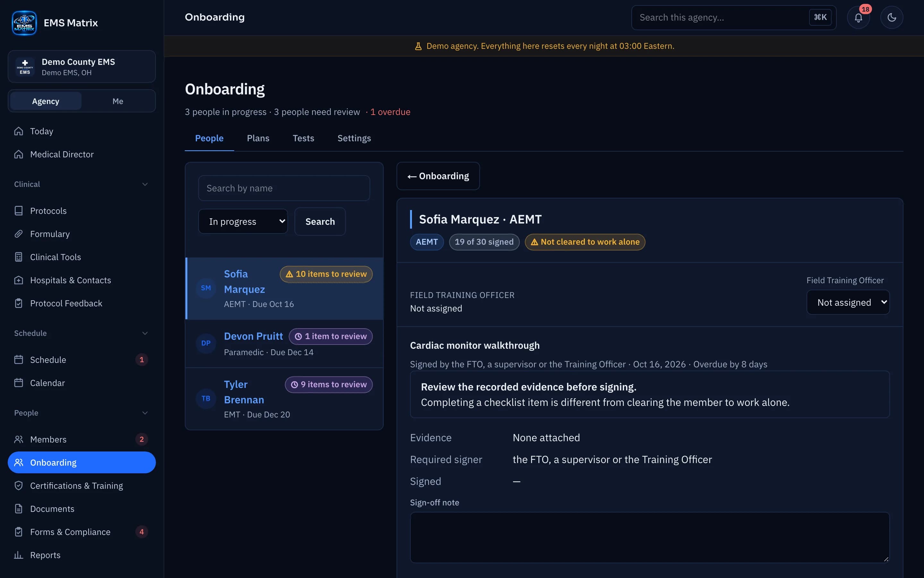Select the People tab
This screenshot has width=924, height=578.
point(209,138)
